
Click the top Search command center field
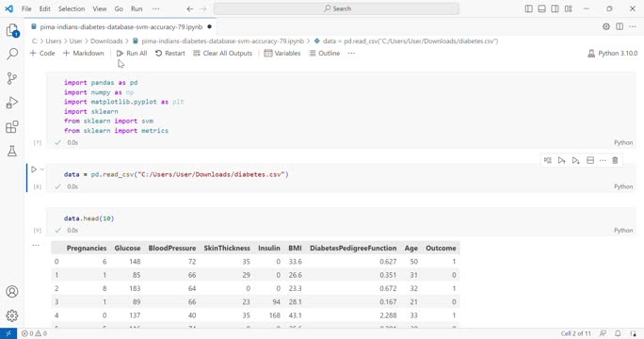(336, 8)
